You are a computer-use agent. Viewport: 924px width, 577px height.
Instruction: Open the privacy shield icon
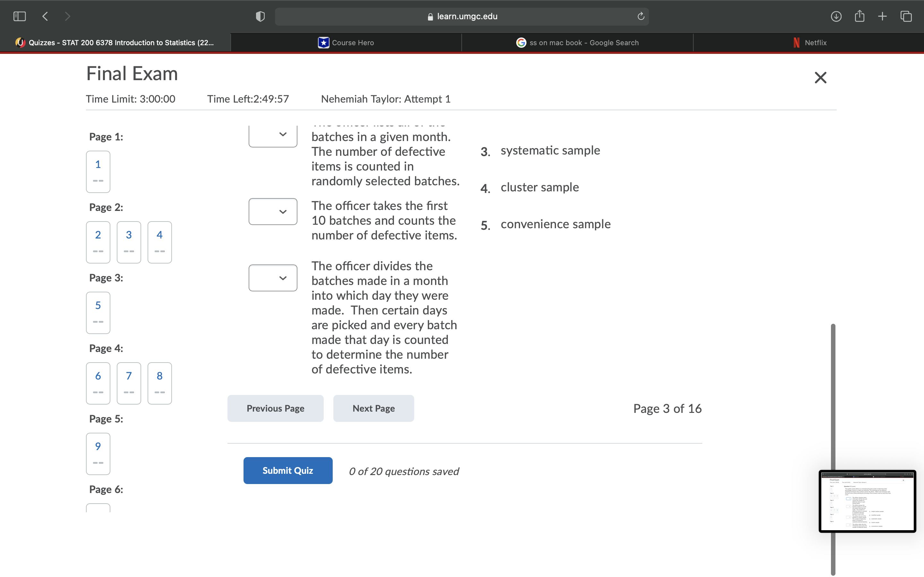click(x=260, y=16)
